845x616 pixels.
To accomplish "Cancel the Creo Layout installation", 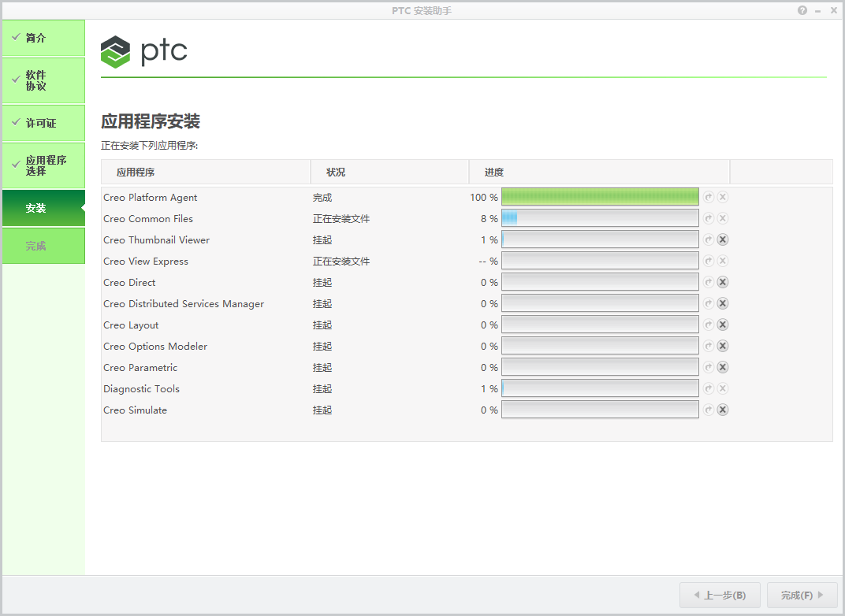I will pos(723,325).
